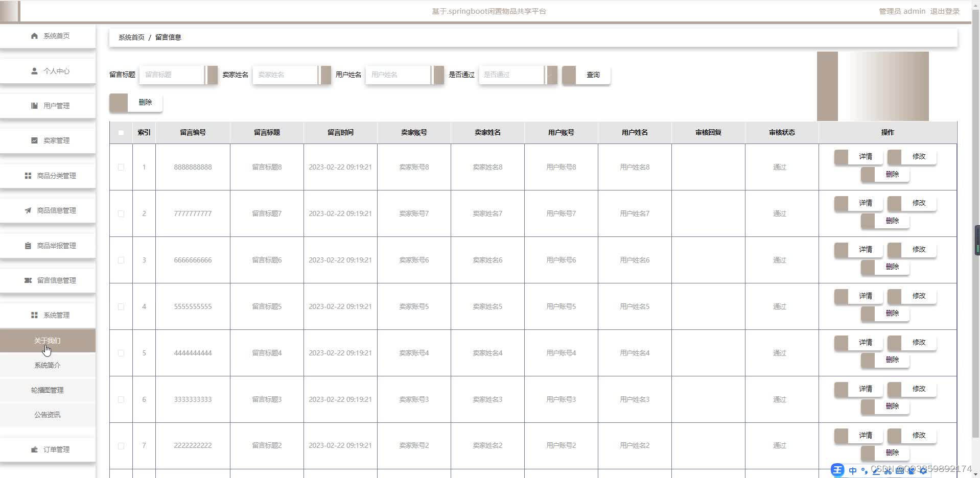Expand 留言信息管理 menu
This screenshot has width=980, height=478.
(x=48, y=280)
